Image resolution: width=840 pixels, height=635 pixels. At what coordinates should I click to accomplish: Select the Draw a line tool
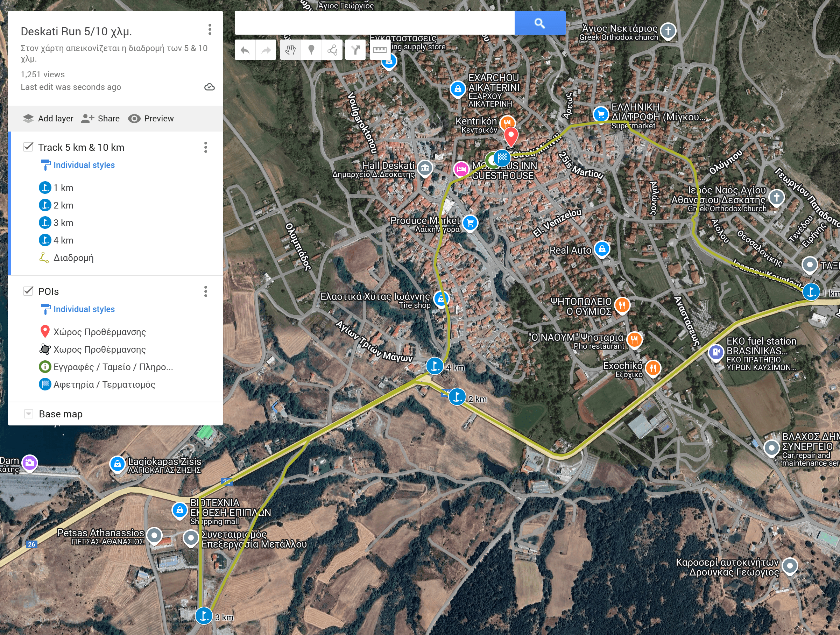[x=332, y=50]
